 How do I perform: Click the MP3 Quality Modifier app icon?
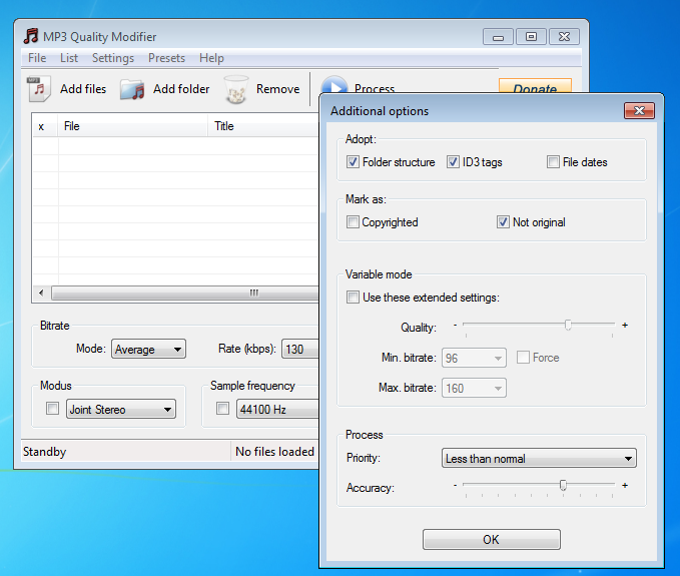pyautogui.click(x=31, y=36)
